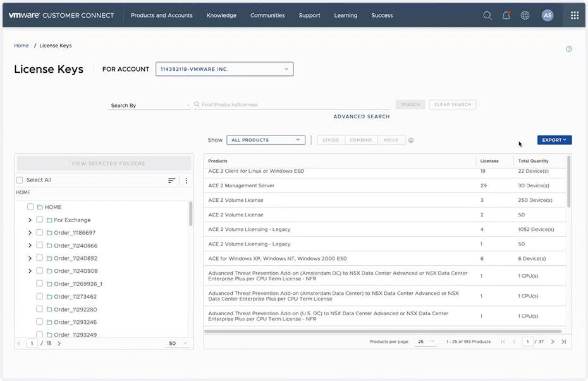
Task: Open the apps grid launcher
Action: [x=575, y=15]
